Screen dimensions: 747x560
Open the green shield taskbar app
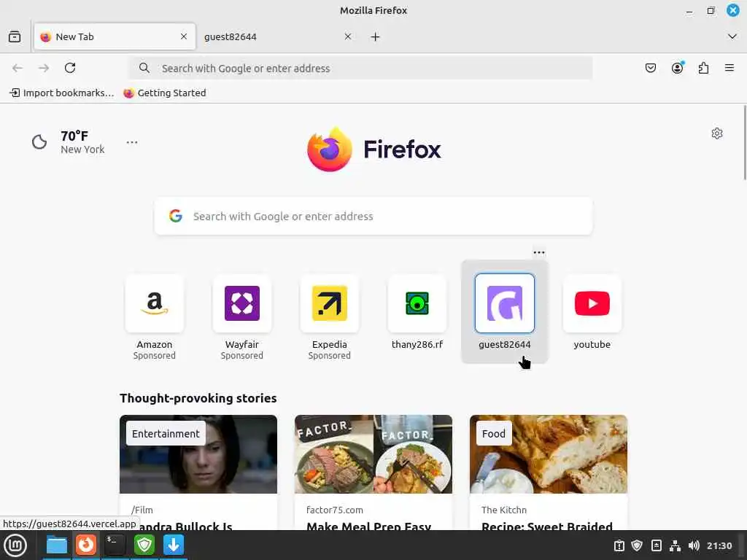point(144,545)
